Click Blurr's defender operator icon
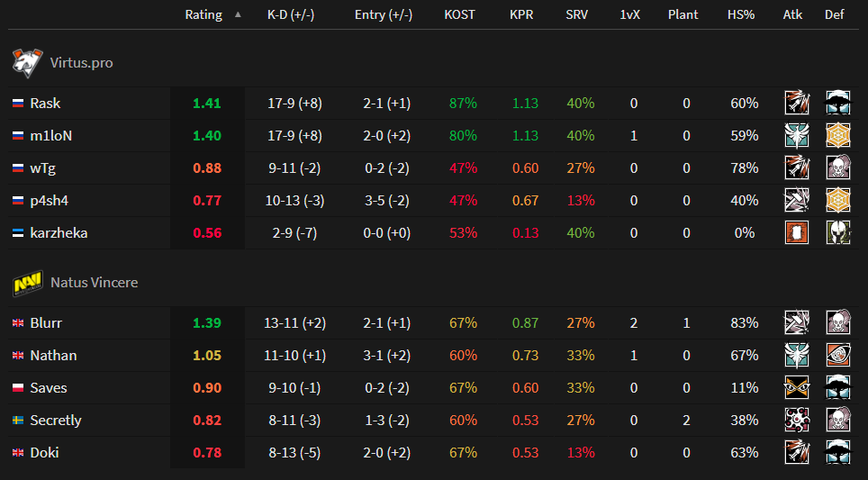This screenshot has width=868, height=480. click(x=837, y=322)
